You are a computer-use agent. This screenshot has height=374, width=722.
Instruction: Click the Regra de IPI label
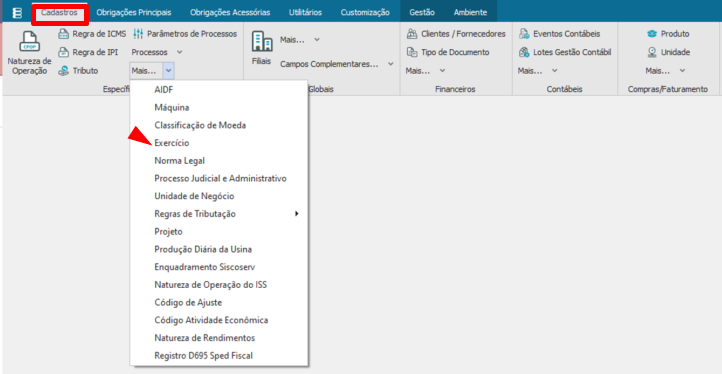pos(95,53)
